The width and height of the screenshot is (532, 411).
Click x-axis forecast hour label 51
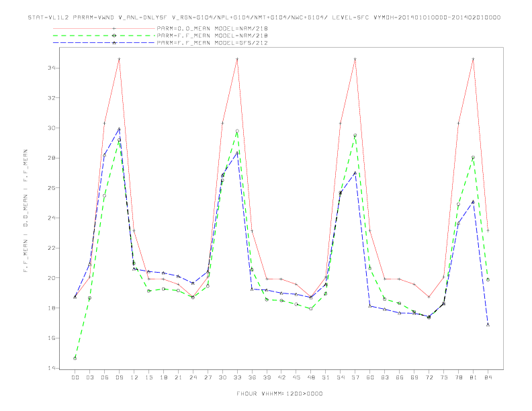click(326, 377)
